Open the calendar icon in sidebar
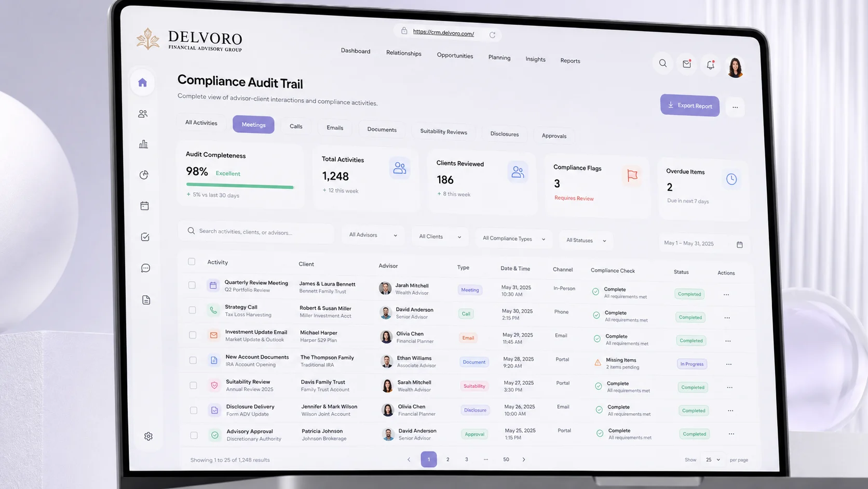Image resolution: width=868 pixels, height=489 pixels. tap(144, 206)
